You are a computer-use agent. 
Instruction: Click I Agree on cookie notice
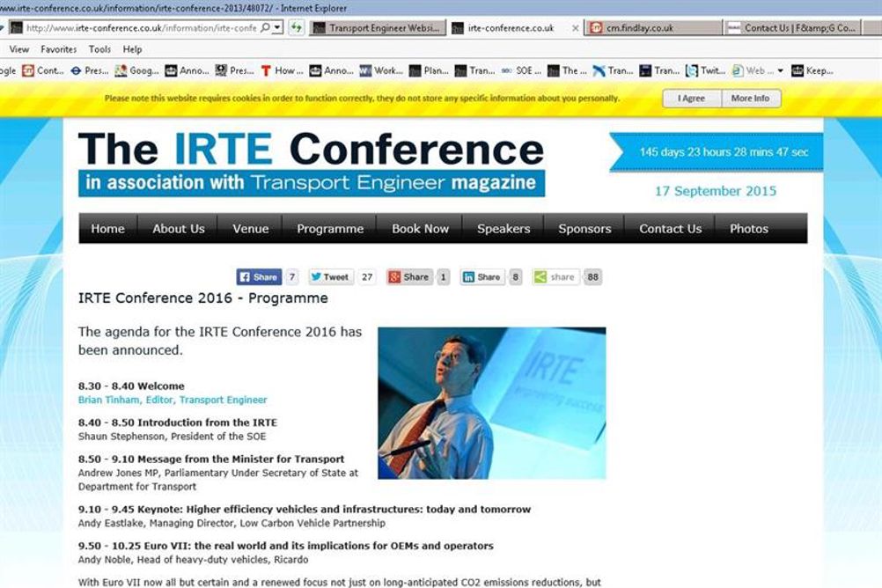pos(691,98)
